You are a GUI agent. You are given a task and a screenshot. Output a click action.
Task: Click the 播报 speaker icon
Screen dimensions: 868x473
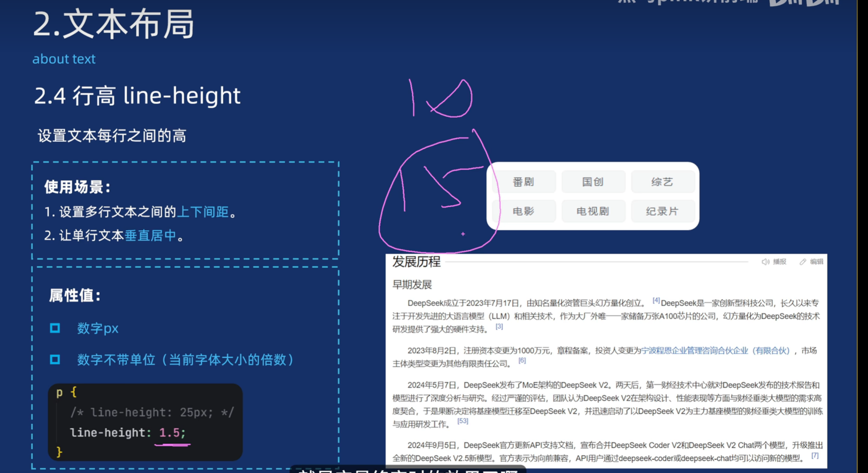click(765, 262)
